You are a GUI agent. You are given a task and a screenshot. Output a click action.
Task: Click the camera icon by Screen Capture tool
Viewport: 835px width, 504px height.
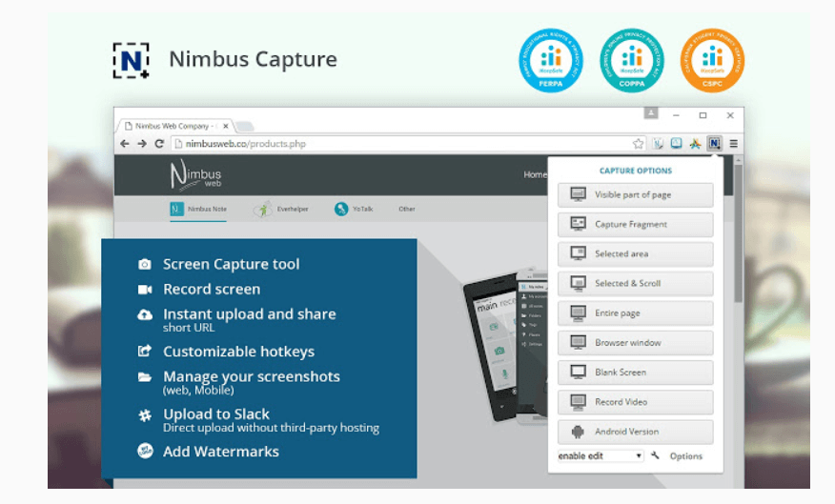point(145,264)
